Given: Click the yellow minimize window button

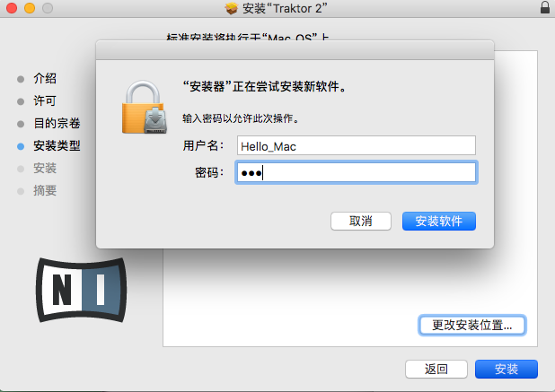Looking at the screenshot, I should [x=30, y=8].
